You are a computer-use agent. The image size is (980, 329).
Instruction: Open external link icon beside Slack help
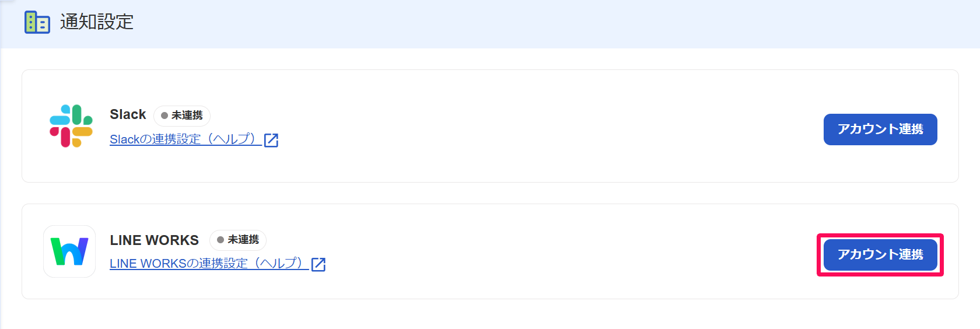click(x=271, y=140)
